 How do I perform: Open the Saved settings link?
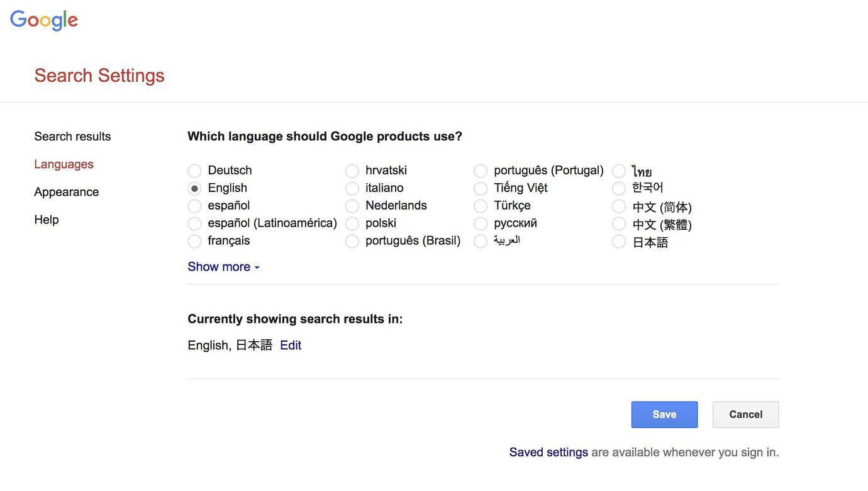548,453
